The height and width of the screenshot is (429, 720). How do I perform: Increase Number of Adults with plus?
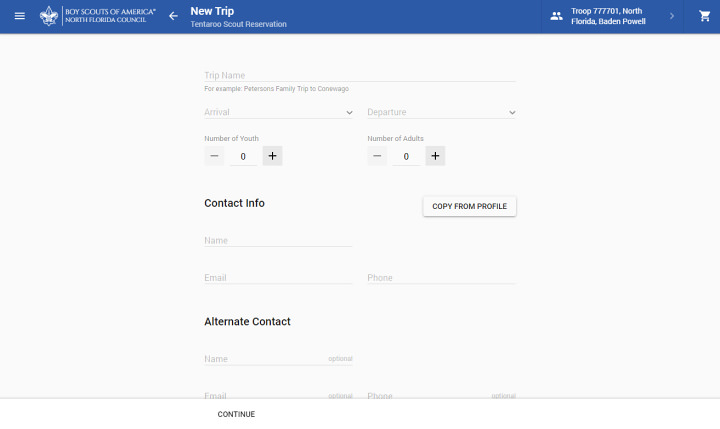tap(435, 156)
